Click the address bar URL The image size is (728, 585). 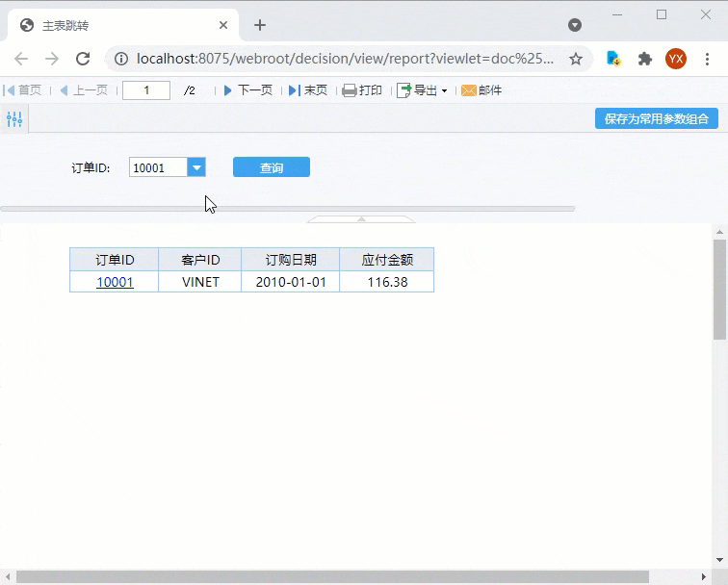tap(345, 59)
